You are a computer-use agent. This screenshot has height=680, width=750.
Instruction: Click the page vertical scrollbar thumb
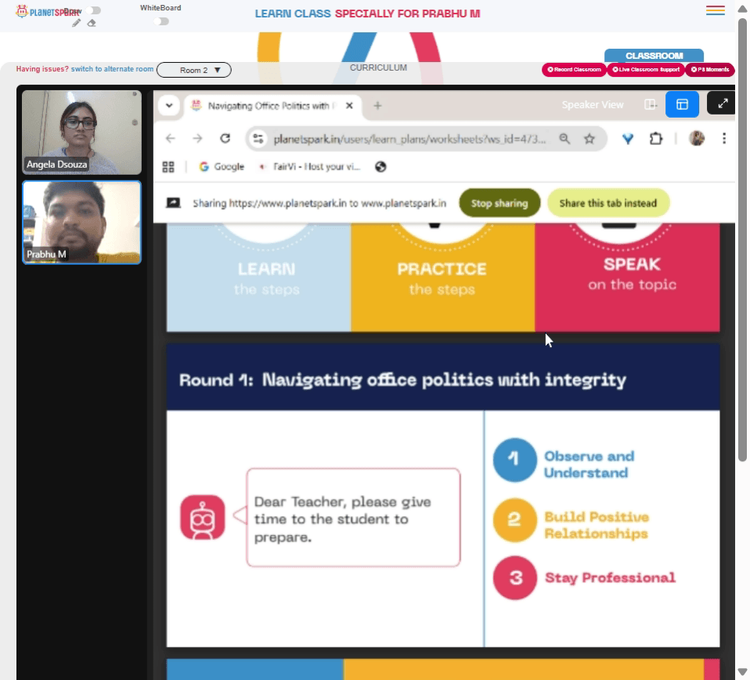[742, 239]
